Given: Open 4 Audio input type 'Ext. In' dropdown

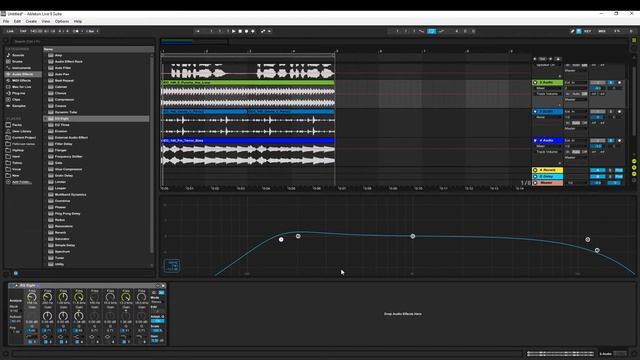Looking at the screenshot, I should [576, 140].
